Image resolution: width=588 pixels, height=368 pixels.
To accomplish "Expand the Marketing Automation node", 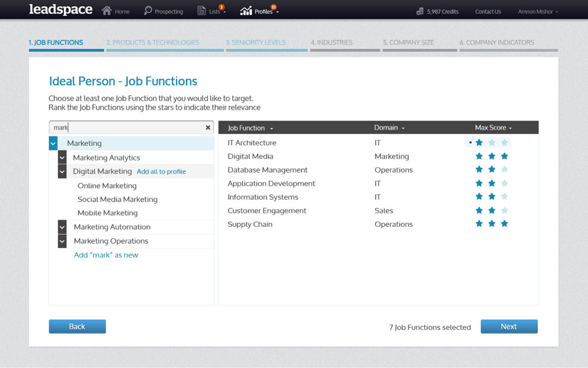I will click(62, 227).
